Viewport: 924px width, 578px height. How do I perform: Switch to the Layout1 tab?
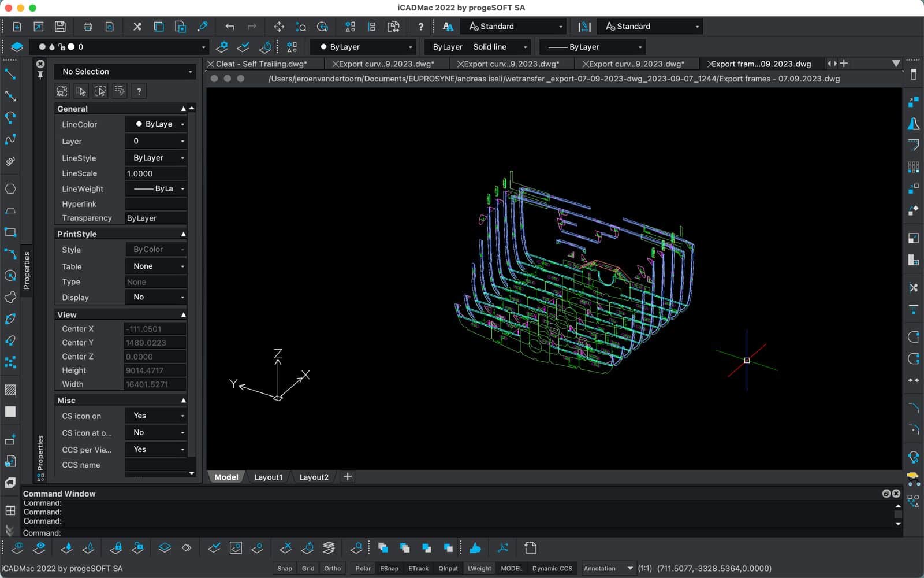[x=268, y=477]
